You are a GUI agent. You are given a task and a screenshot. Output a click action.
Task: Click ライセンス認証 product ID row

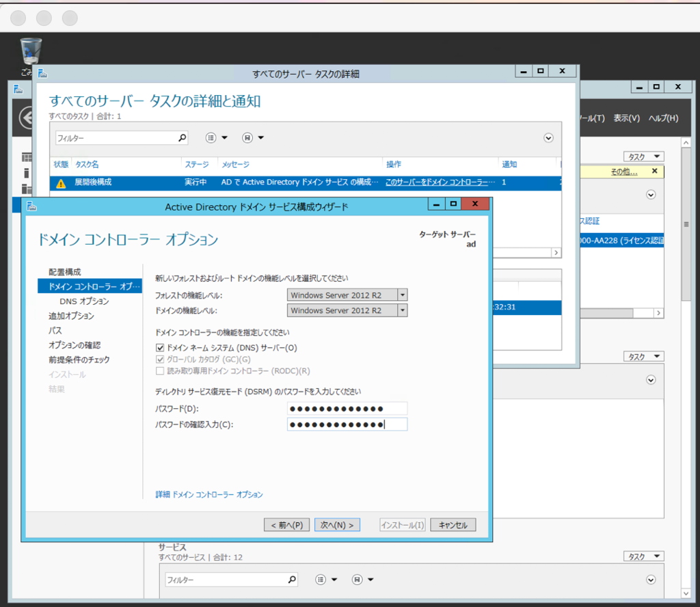tap(622, 241)
